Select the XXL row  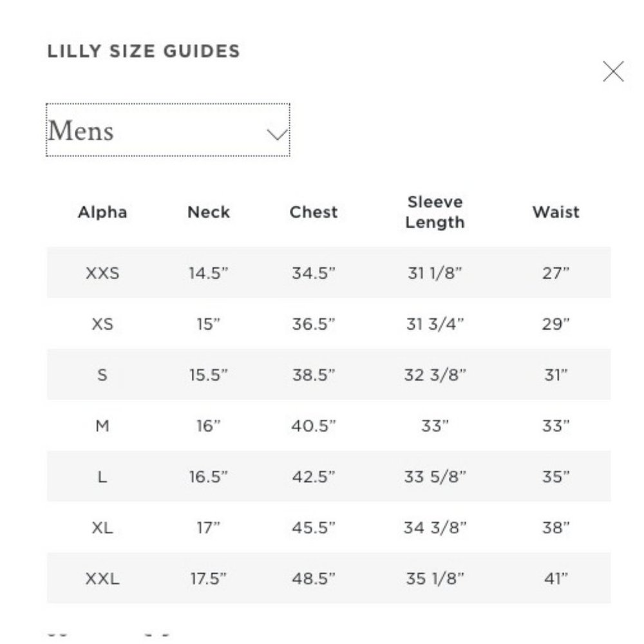[102, 578]
